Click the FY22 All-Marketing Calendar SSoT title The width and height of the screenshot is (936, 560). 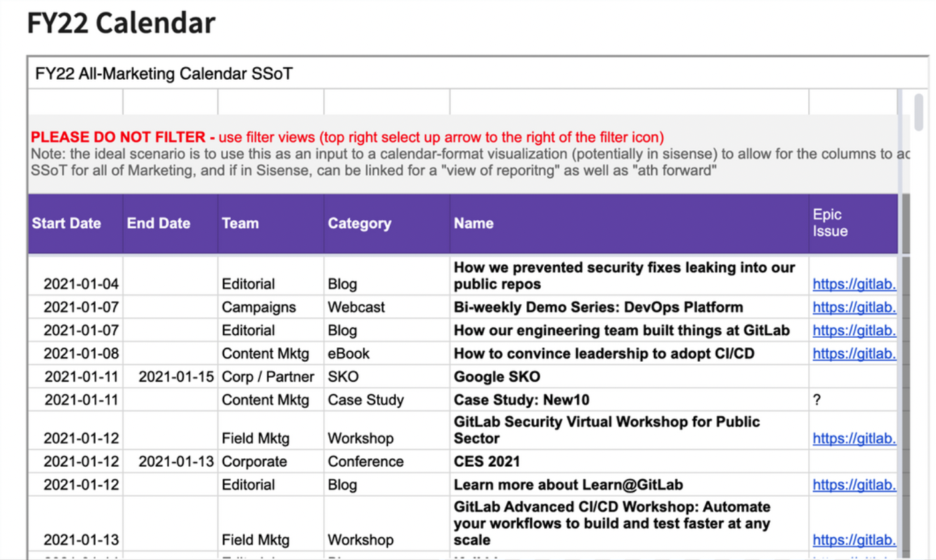[164, 73]
